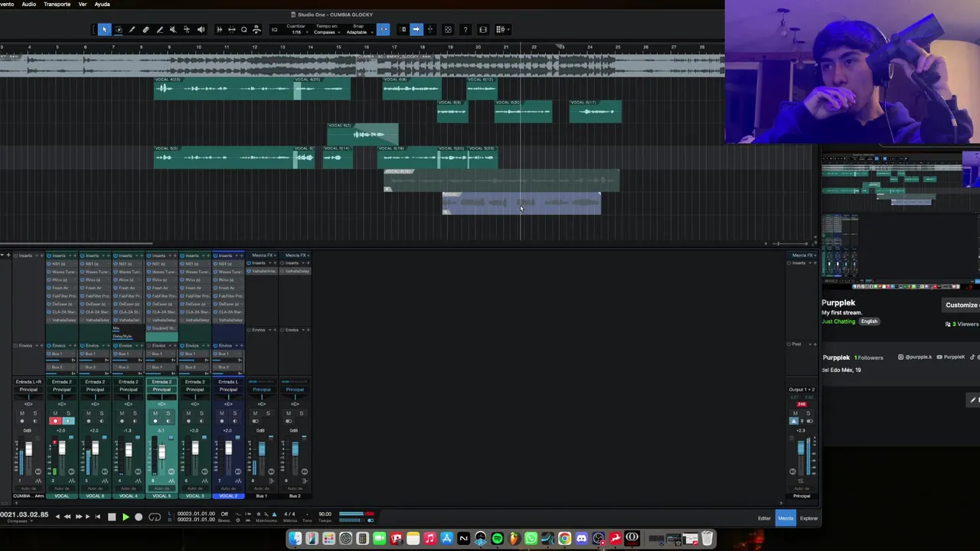Open the Ver menu
980x551 pixels.
click(82, 4)
